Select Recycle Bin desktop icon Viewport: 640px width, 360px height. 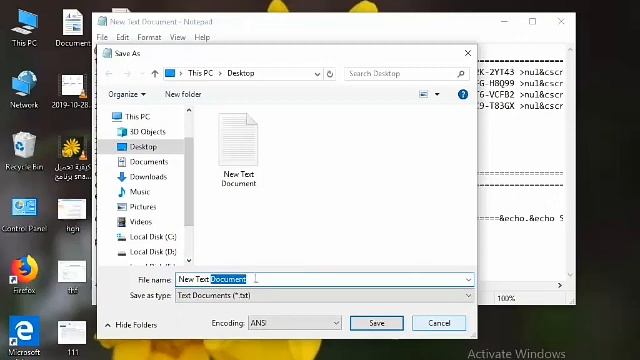24,151
